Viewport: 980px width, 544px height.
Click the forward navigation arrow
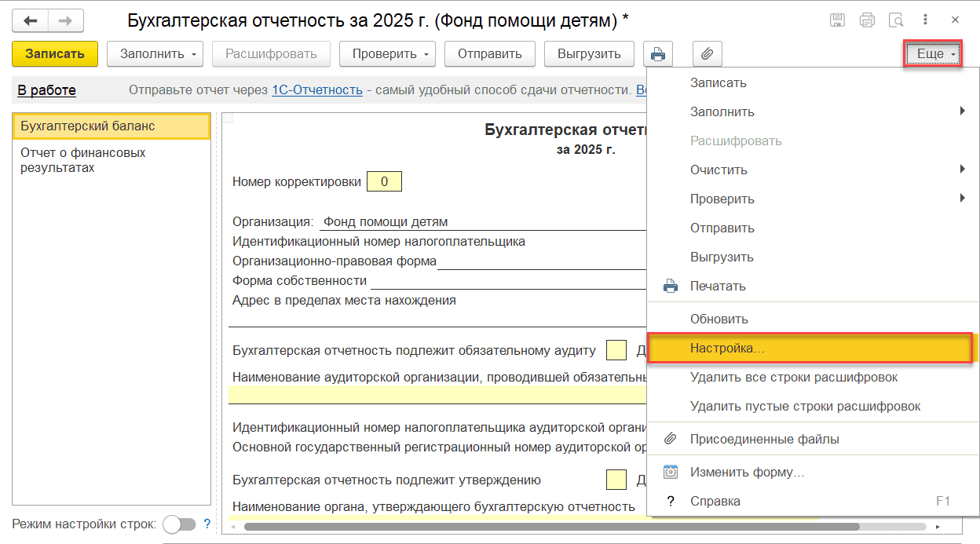point(66,20)
